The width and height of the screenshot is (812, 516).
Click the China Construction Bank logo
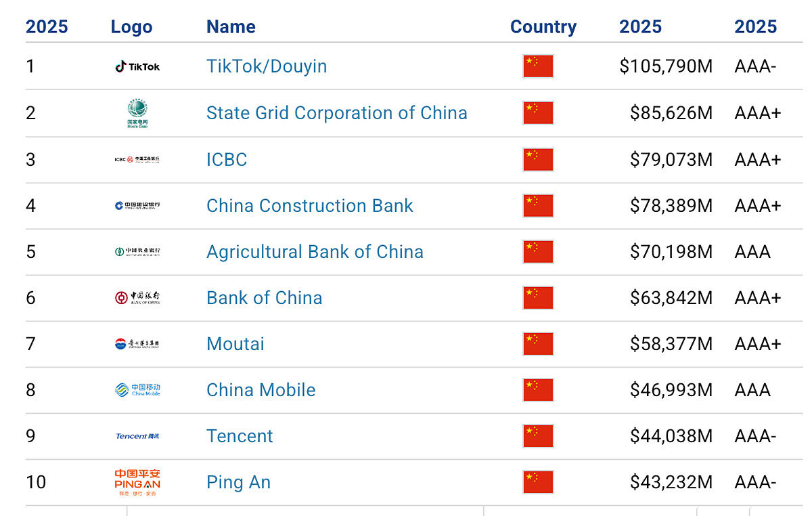[x=137, y=206]
